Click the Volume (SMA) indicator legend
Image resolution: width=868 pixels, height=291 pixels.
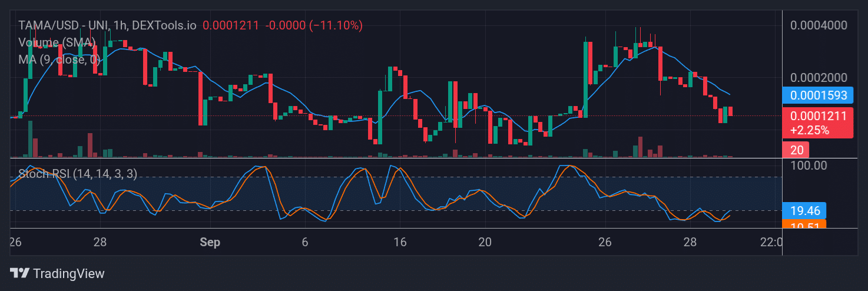[x=57, y=42]
